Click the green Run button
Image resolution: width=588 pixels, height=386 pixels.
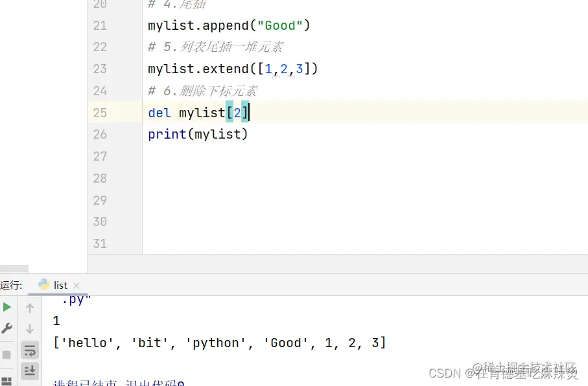tap(6, 307)
